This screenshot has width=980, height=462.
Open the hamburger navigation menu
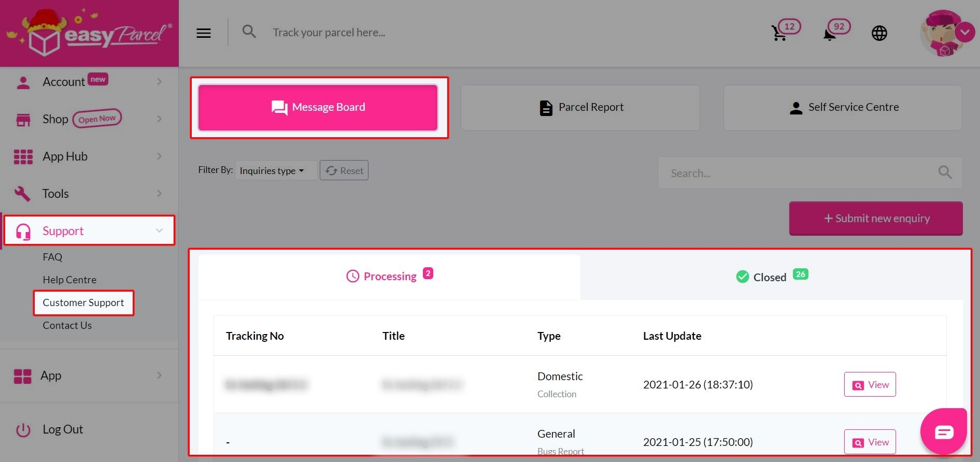tap(203, 32)
